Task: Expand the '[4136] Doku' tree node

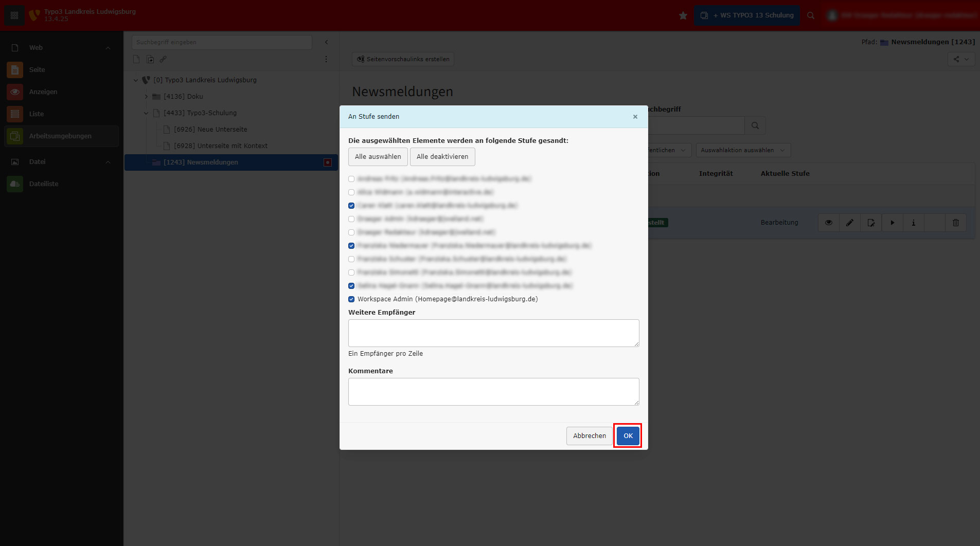Action: [146, 97]
